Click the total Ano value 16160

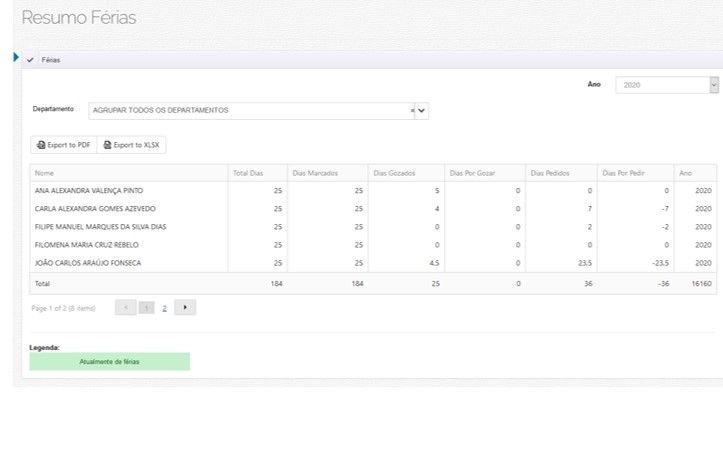(x=701, y=283)
